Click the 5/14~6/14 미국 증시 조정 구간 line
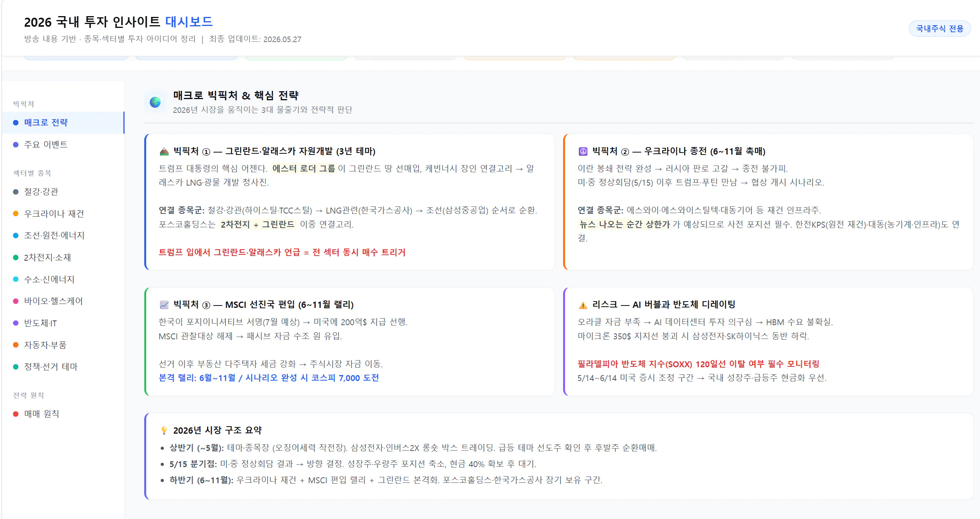The width and height of the screenshot is (980, 519). (702, 378)
